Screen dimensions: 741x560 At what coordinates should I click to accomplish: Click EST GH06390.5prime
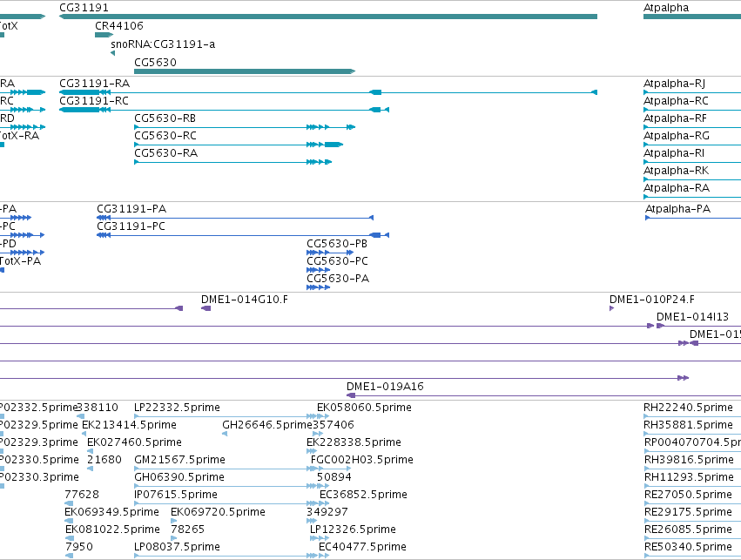(x=179, y=478)
